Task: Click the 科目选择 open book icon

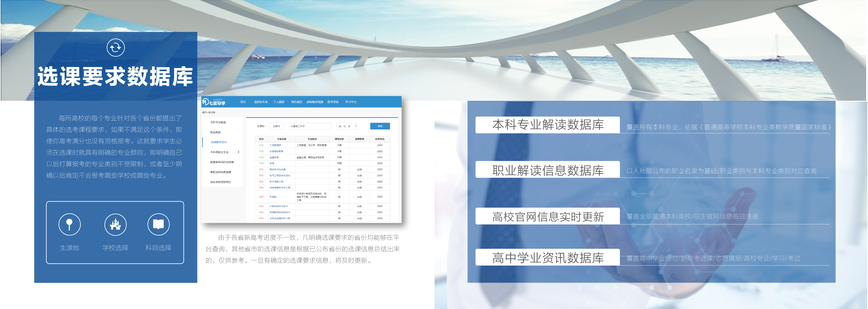Action: pos(158,224)
